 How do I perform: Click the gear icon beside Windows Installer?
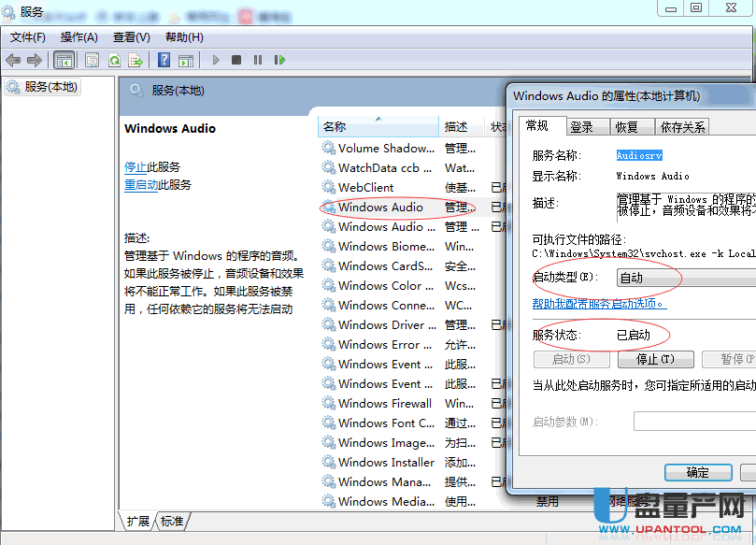329,462
